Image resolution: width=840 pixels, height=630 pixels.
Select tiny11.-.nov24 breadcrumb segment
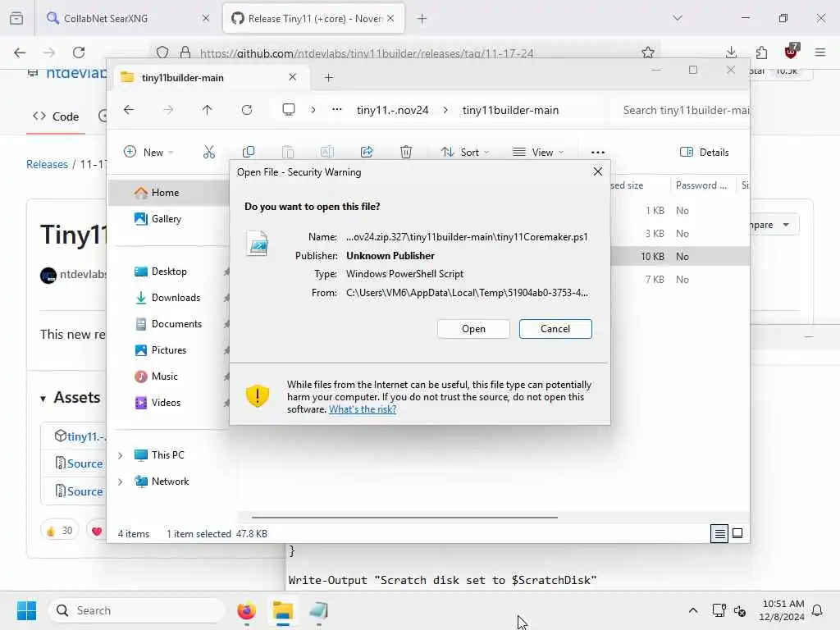(x=393, y=110)
